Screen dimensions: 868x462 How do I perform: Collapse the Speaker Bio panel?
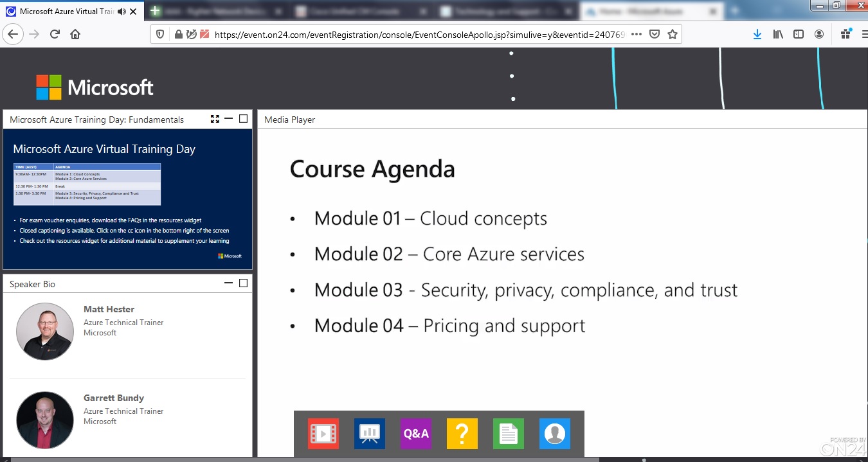228,283
